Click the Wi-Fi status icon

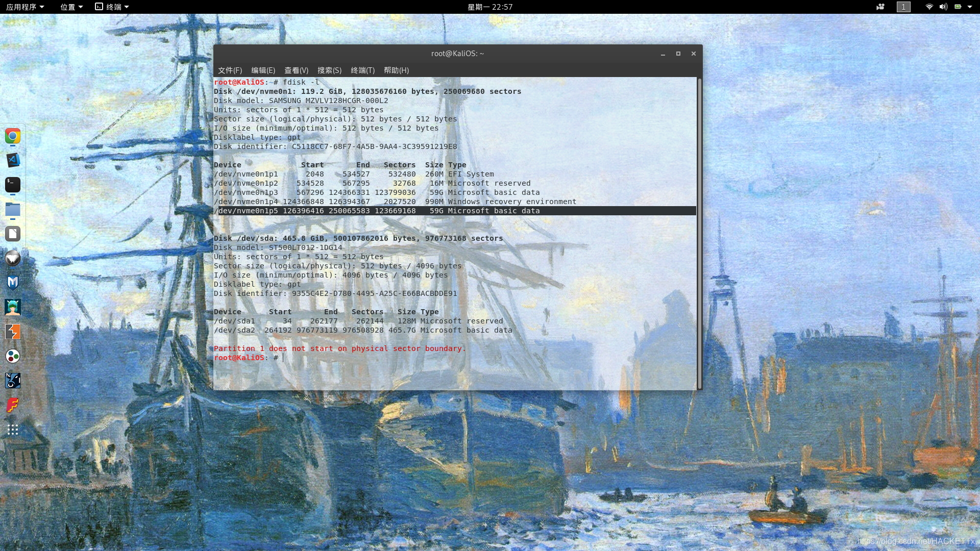click(x=929, y=7)
